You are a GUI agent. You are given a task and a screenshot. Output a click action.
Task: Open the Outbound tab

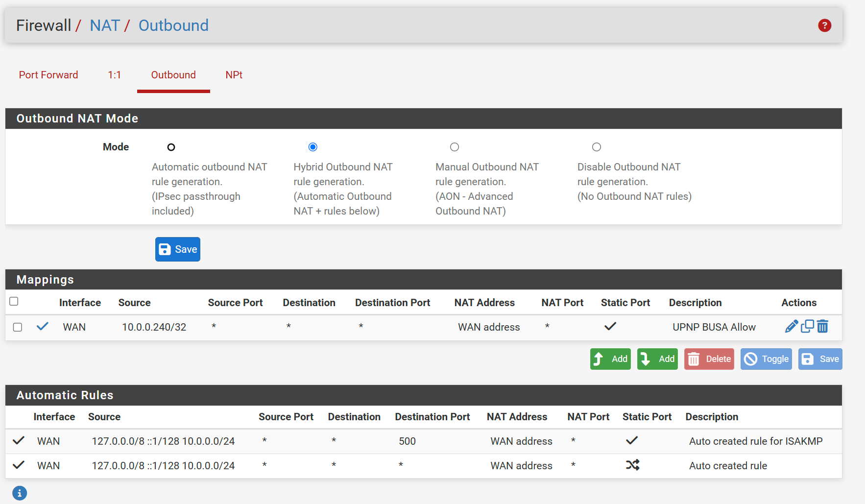[173, 75]
